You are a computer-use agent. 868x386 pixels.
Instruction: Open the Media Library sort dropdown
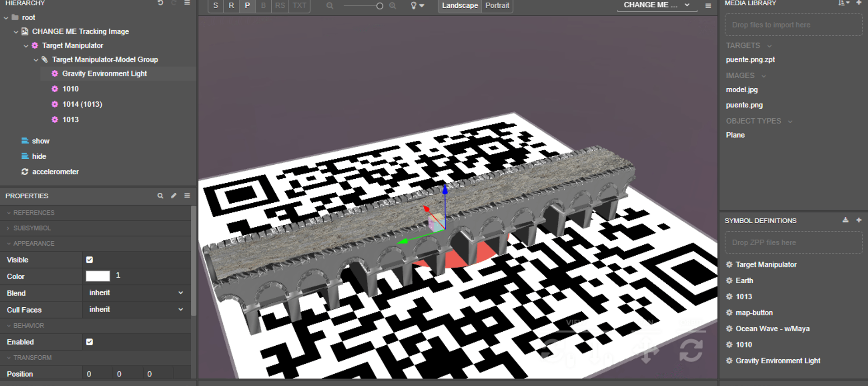[x=844, y=3]
